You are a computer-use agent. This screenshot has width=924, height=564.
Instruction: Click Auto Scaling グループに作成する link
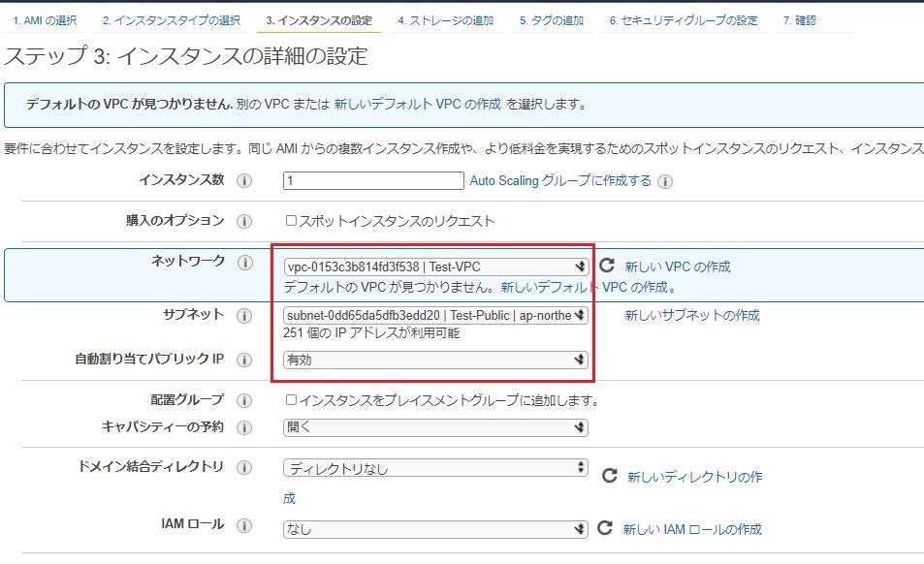(560, 181)
